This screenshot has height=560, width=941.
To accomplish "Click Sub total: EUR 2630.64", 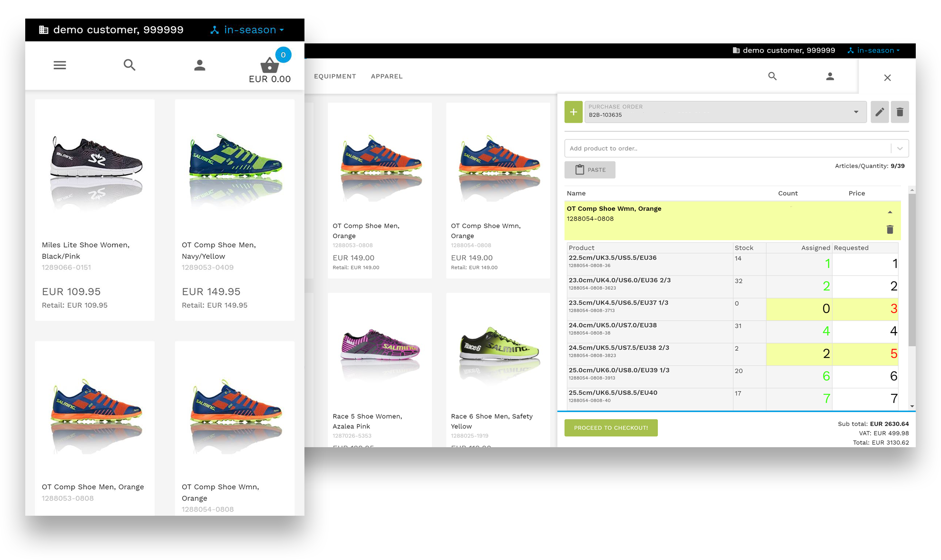I will 873,424.
